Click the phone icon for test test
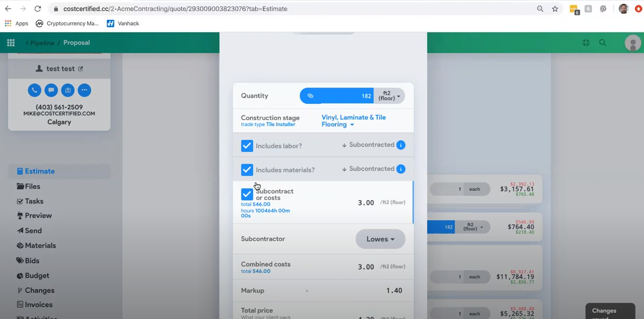This screenshot has height=319, width=644. pos(34,90)
